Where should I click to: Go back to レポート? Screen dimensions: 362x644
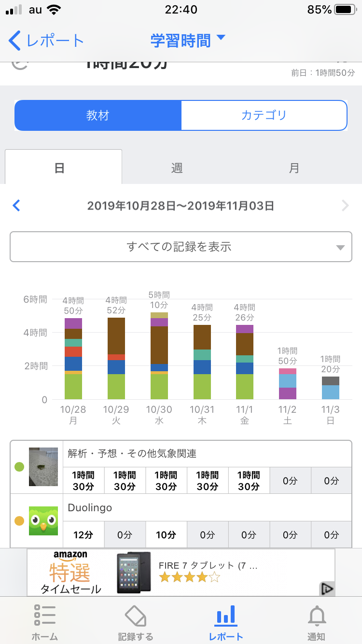(47, 41)
